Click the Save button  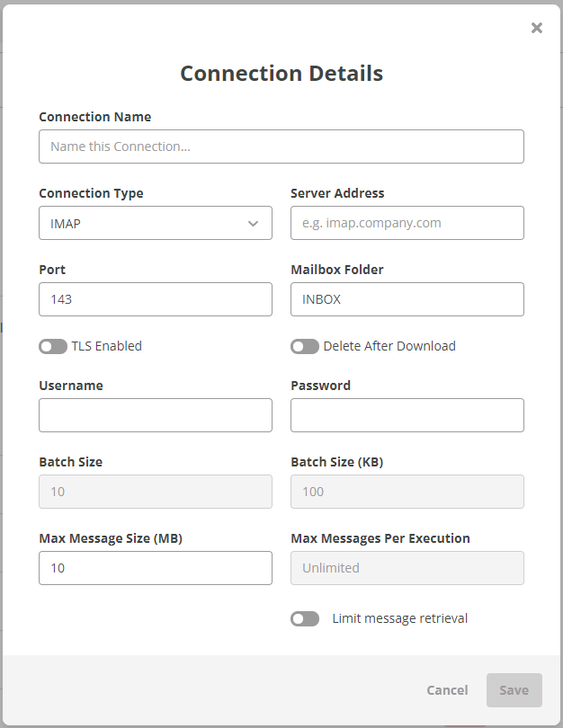(x=514, y=690)
